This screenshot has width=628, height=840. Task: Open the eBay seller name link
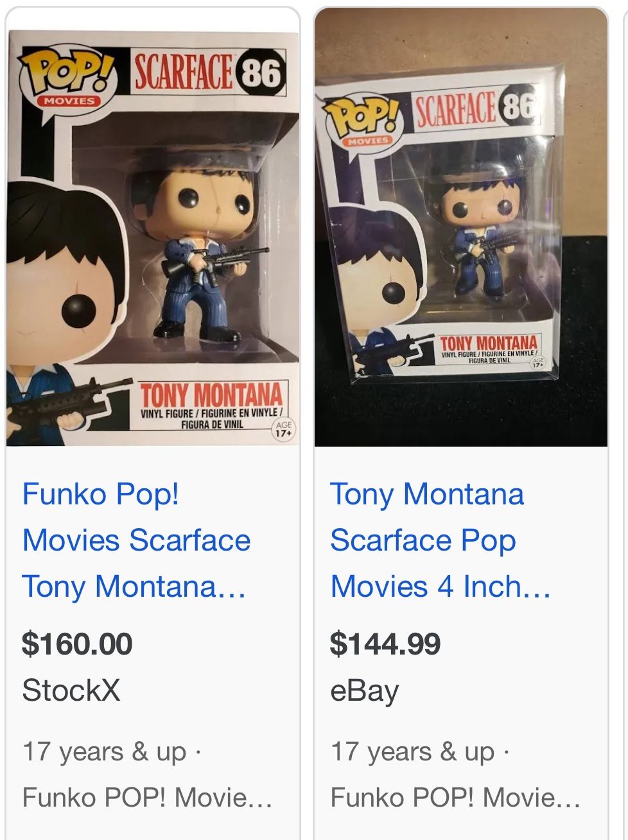tap(363, 691)
